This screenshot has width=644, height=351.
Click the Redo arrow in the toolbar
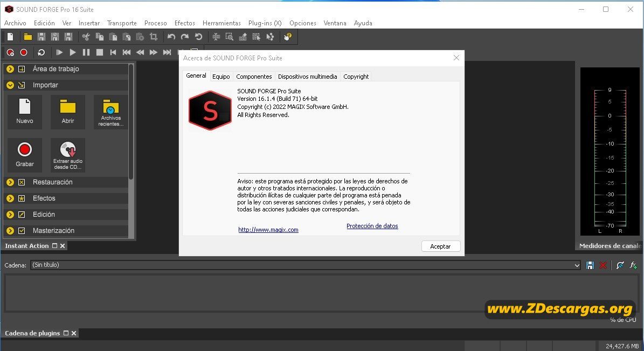click(x=185, y=37)
